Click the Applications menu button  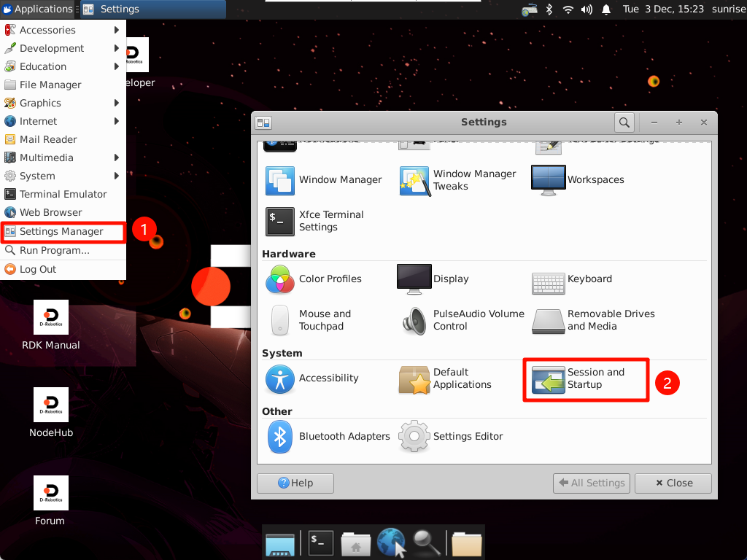tap(38, 9)
